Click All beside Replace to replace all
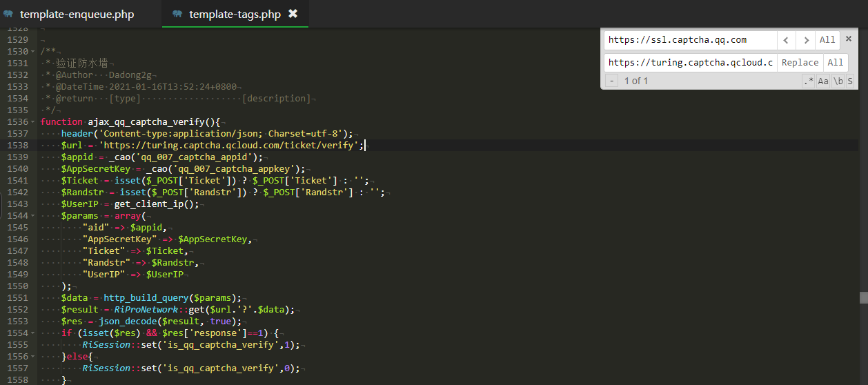The image size is (868, 385). tap(835, 62)
